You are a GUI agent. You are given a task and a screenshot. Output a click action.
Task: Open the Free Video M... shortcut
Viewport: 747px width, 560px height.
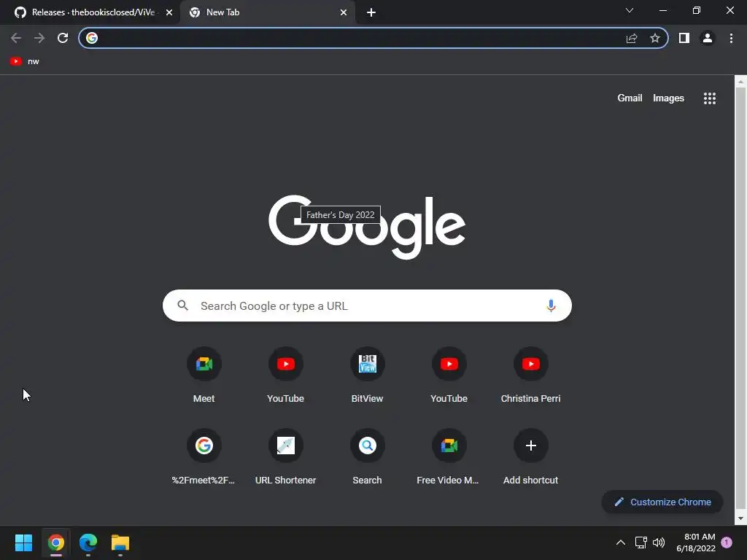(449, 457)
